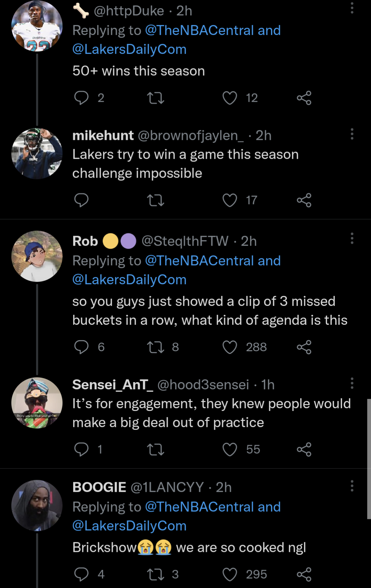Like Sensei_AnT_'s engagement tweet
Screen dimensions: 371x588
[x=230, y=449]
